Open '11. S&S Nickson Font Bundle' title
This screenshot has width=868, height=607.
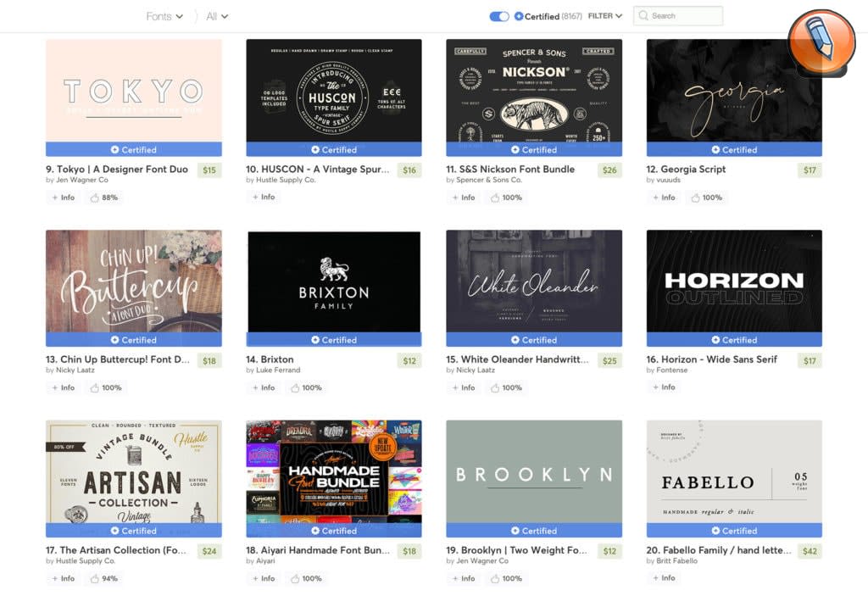(510, 169)
